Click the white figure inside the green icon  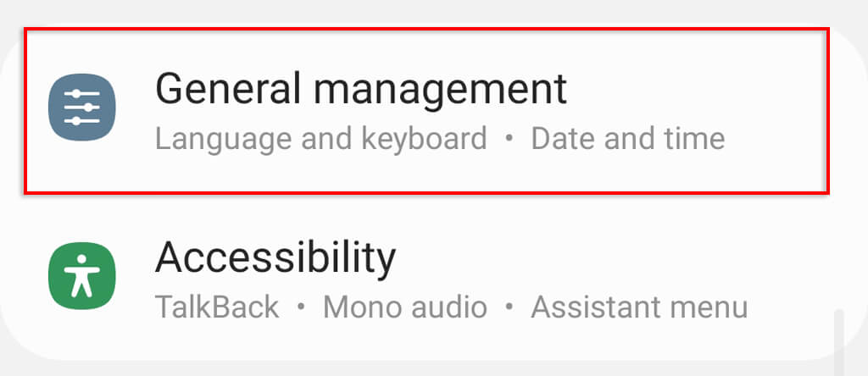[x=81, y=277]
